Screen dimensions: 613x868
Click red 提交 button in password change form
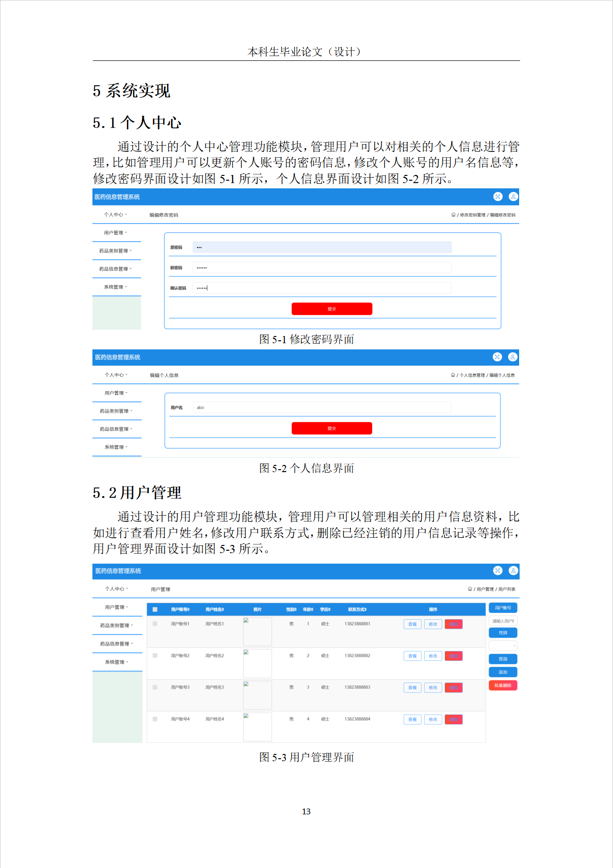click(332, 309)
